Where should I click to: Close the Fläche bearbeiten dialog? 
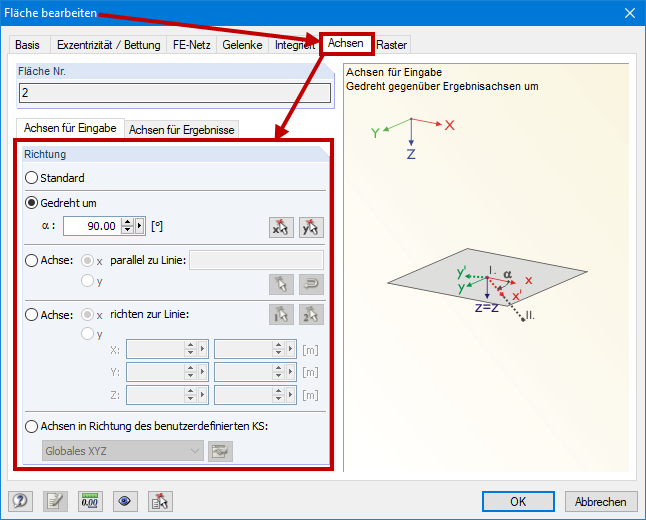630,13
